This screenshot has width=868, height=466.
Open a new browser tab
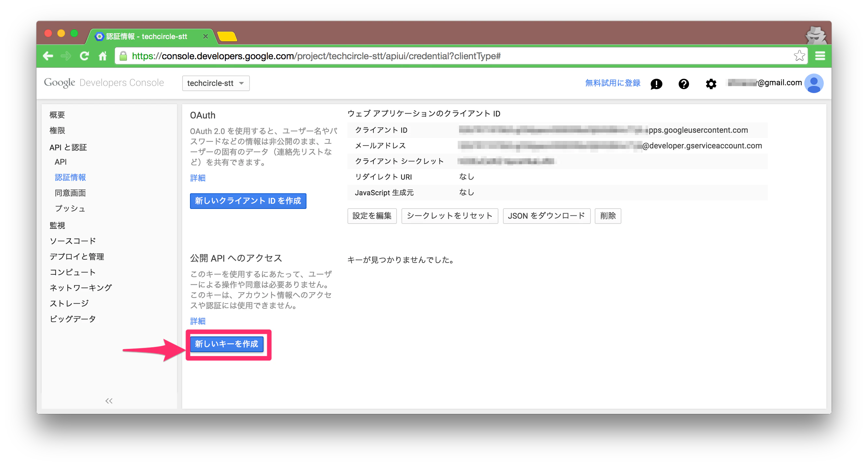(227, 36)
